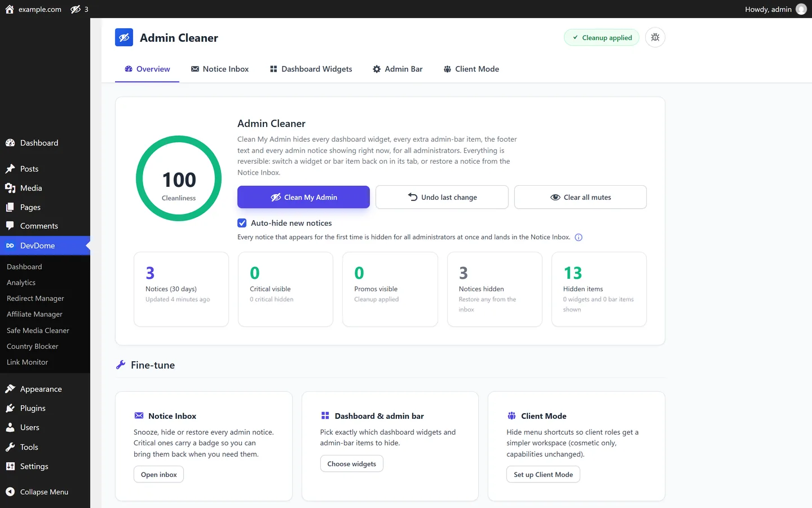Viewport: 812px width, 508px height.
Task: Click the Media icon in sidebar
Action: 10,188
